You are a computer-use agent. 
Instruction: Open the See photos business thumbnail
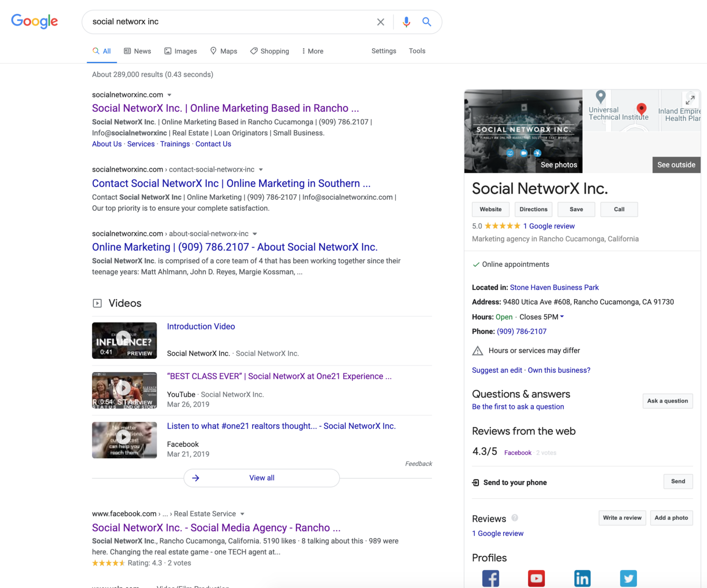[x=523, y=132]
